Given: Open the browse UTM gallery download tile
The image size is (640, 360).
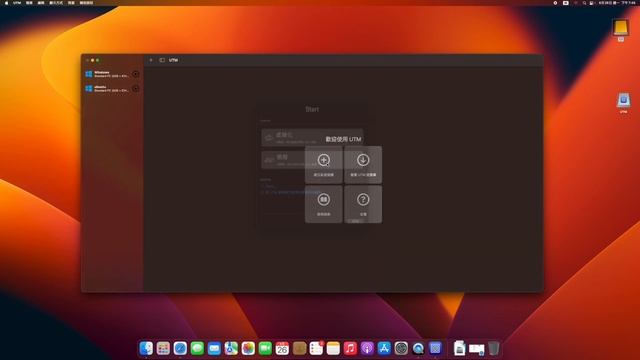Looking at the screenshot, I should click(x=363, y=164).
